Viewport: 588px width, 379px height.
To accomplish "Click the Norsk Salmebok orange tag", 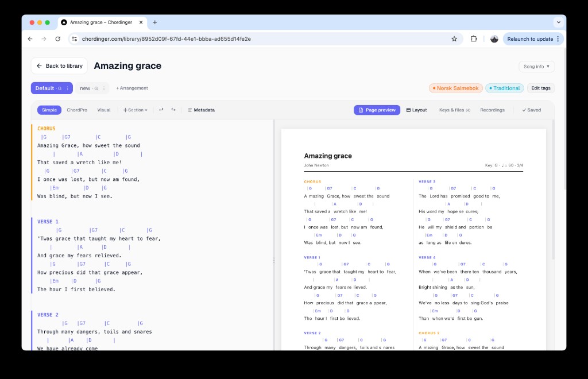I will (455, 88).
